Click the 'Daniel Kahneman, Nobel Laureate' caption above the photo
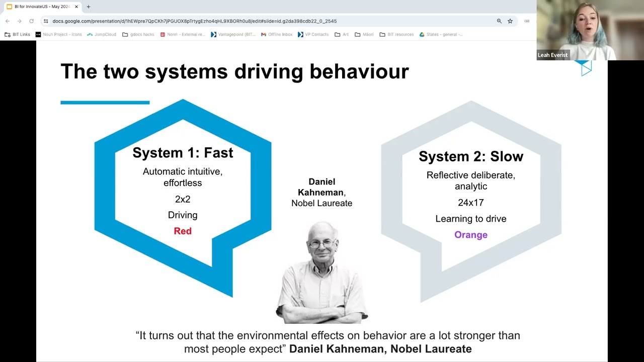The width and height of the screenshot is (644, 362). point(322,192)
